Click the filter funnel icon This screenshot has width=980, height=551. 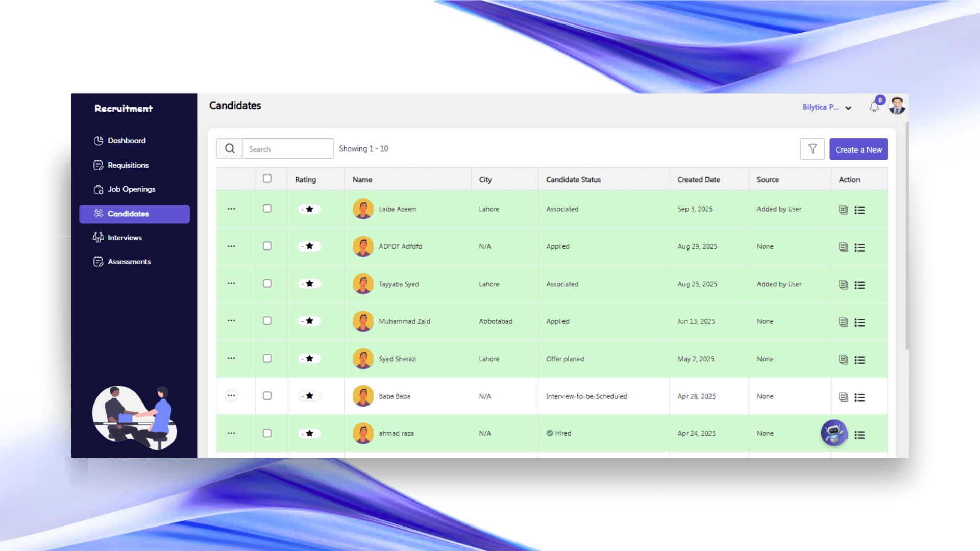[x=812, y=149]
